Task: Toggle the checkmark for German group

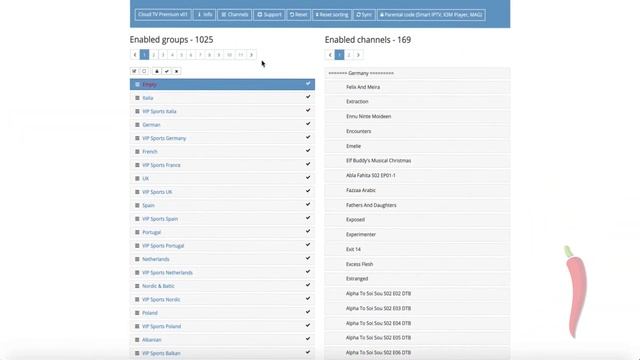Action: [308, 124]
